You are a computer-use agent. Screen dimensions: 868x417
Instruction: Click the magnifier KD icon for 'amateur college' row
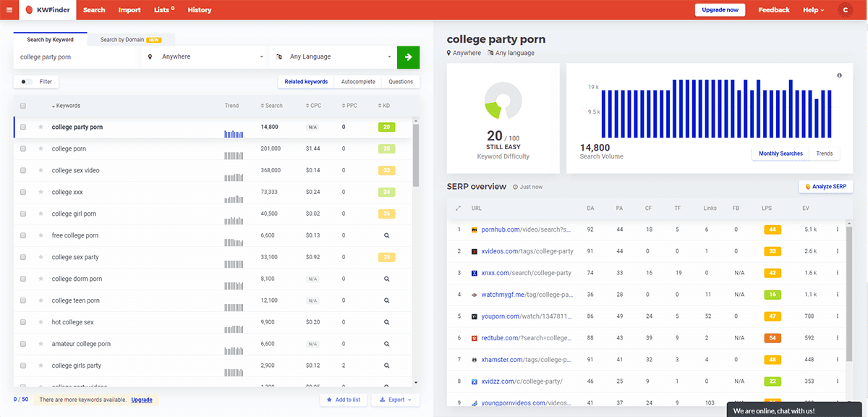pyautogui.click(x=386, y=344)
